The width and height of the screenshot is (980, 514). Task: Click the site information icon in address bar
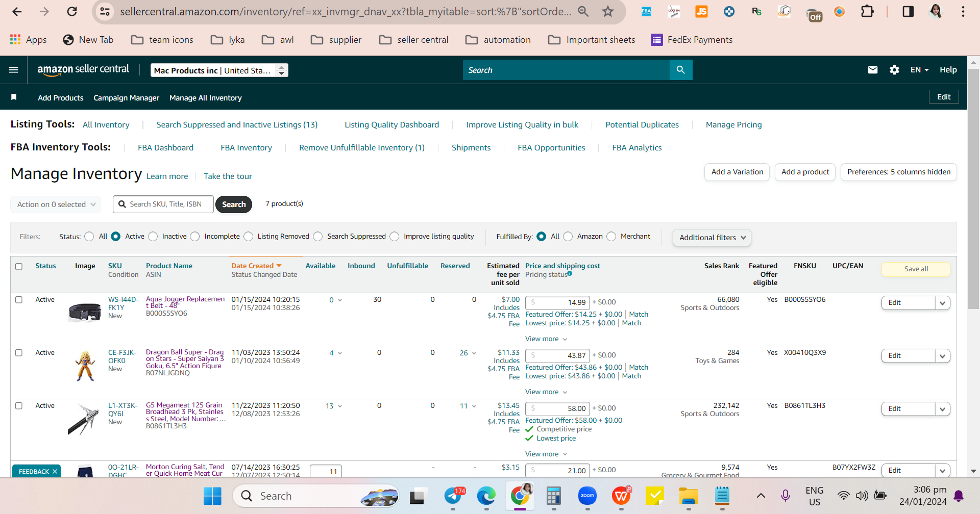point(105,11)
